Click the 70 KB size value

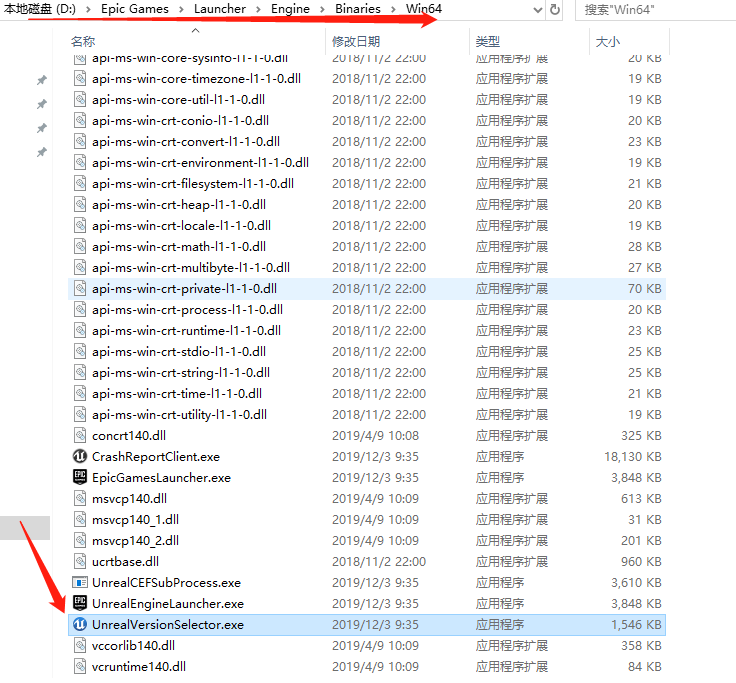(x=644, y=288)
